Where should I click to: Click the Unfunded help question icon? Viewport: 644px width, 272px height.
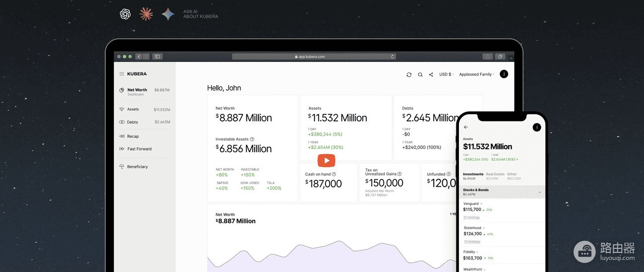(449, 174)
